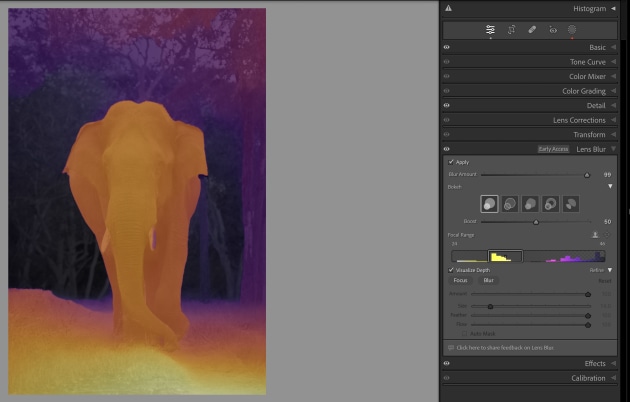630x402 pixels.
Task: Open the Effects panel header label
Action: pyautogui.click(x=595, y=363)
